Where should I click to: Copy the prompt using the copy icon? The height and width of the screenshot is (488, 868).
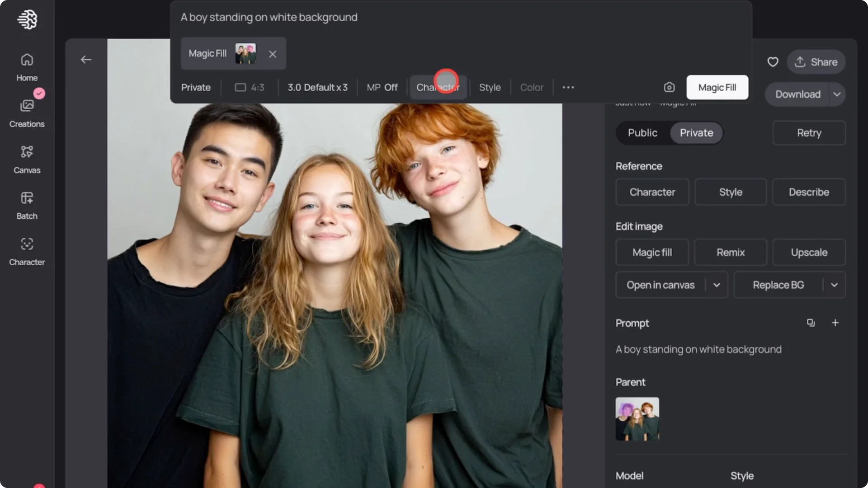coord(811,323)
